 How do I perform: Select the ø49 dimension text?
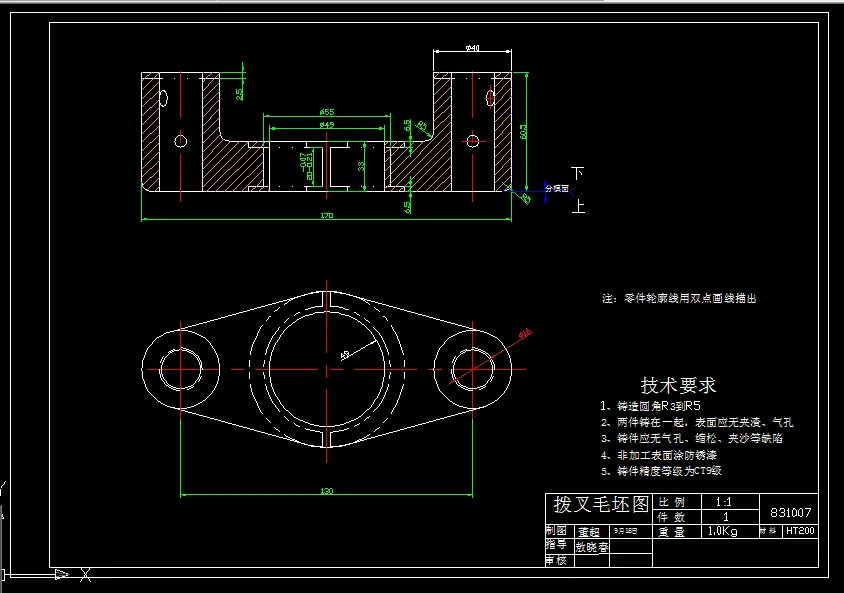tap(327, 124)
